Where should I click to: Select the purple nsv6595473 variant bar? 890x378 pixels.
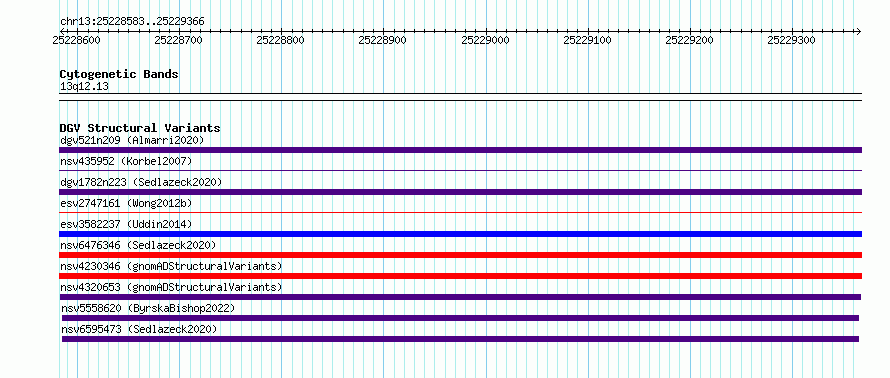pyautogui.click(x=460, y=339)
